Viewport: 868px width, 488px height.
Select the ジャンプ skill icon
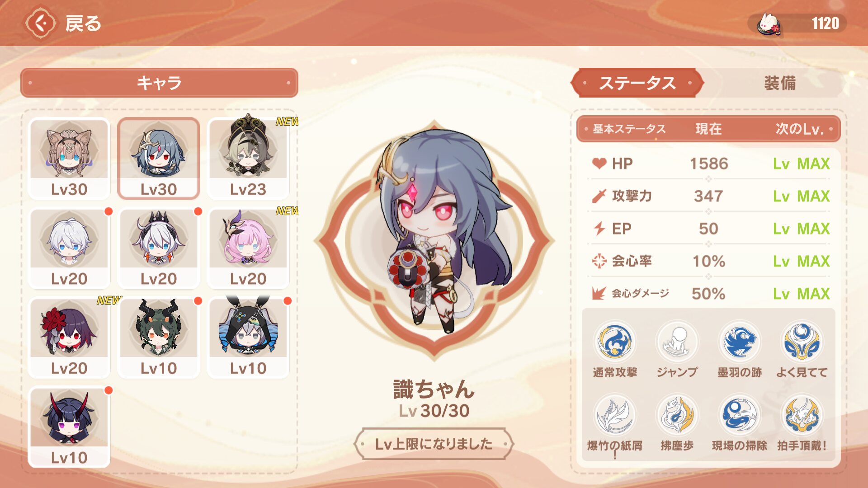click(677, 342)
